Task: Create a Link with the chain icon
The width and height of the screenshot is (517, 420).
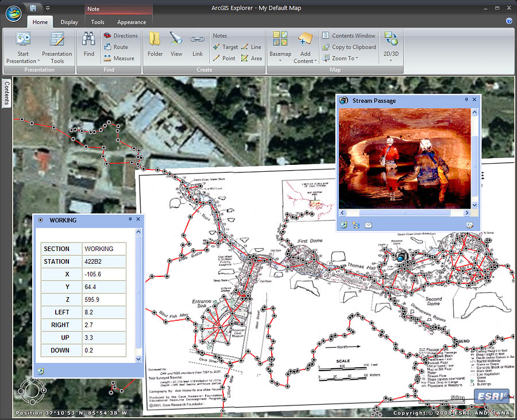Action: click(198, 44)
